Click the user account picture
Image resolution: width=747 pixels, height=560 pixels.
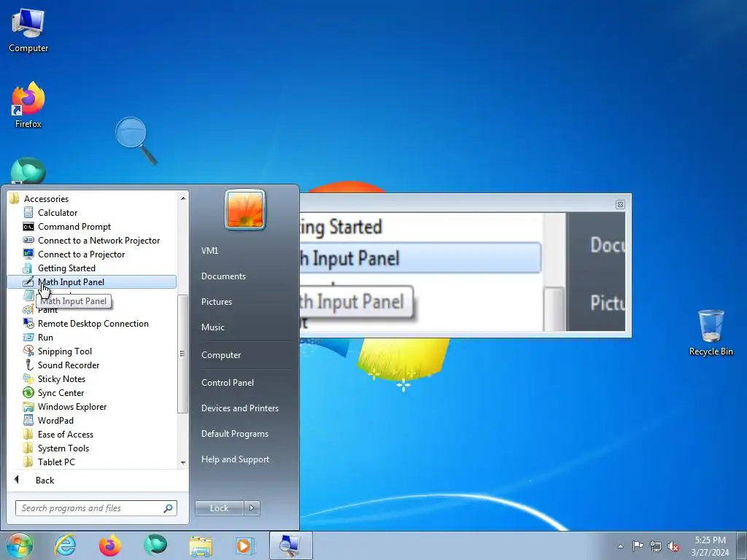(245, 209)
